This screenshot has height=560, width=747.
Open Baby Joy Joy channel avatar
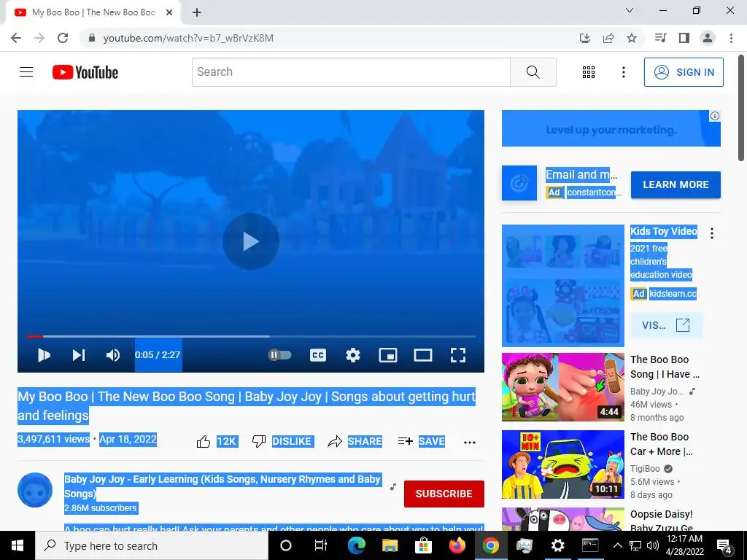pyautogui.click(x=35, y=490)
